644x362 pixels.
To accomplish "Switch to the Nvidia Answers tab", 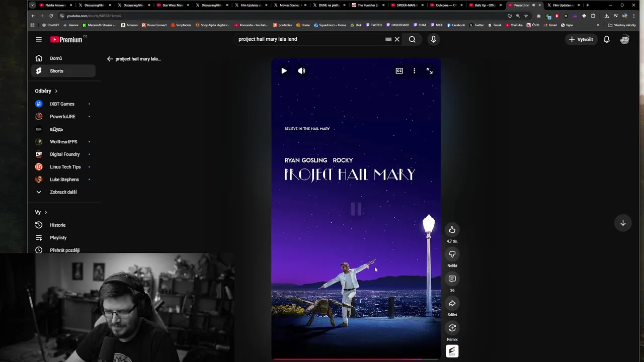I will pos(55,5).
